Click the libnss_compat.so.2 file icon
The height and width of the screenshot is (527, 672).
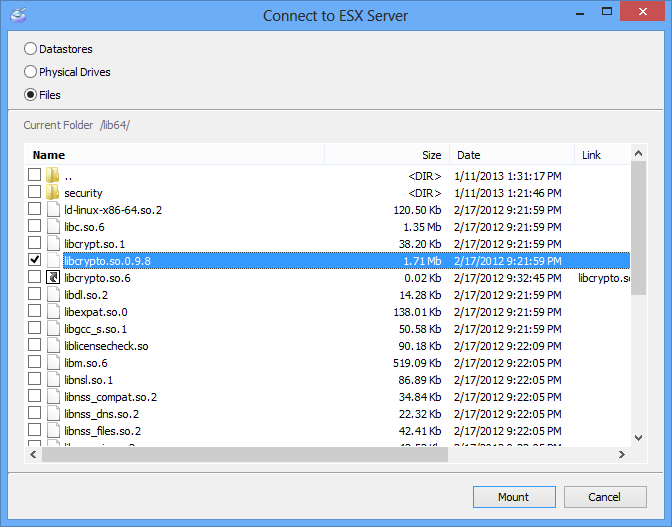53,396
